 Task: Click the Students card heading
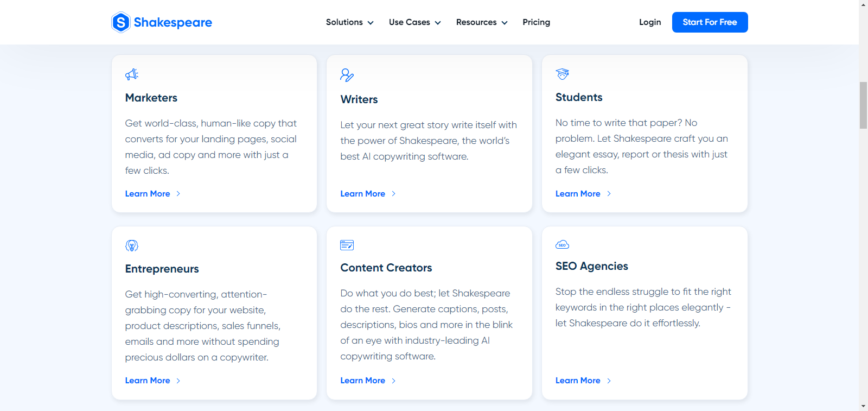pos(579,97)
